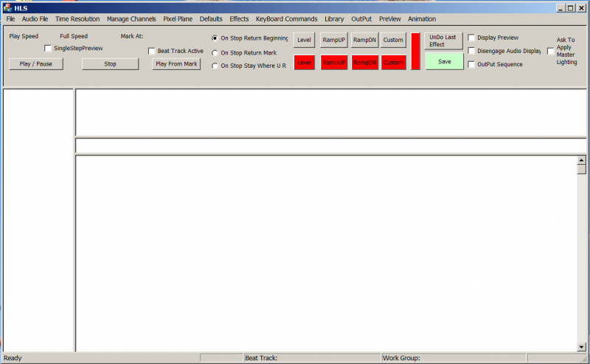Click the gray RampUP effect button
Screen dimensions: 590x364
[334, 40]
